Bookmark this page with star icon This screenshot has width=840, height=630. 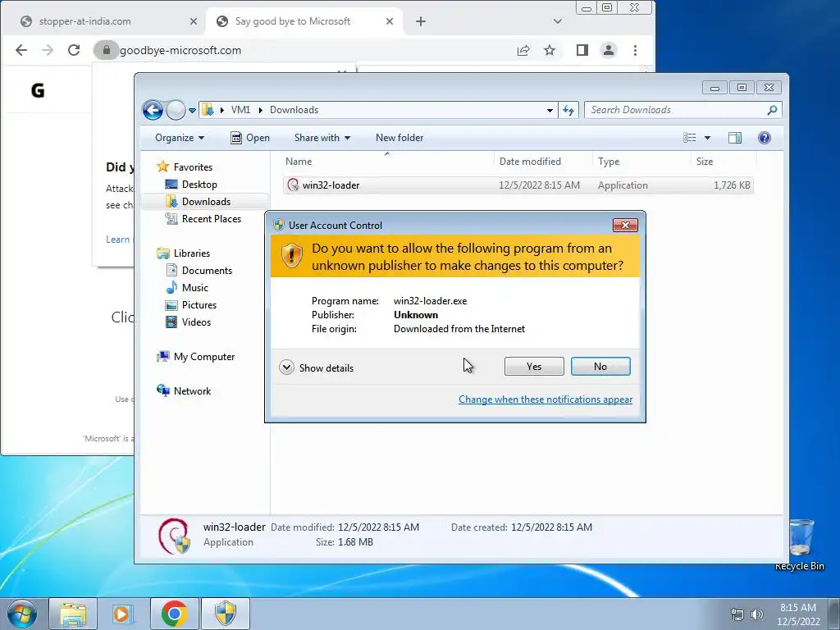(x=550, y=50)
